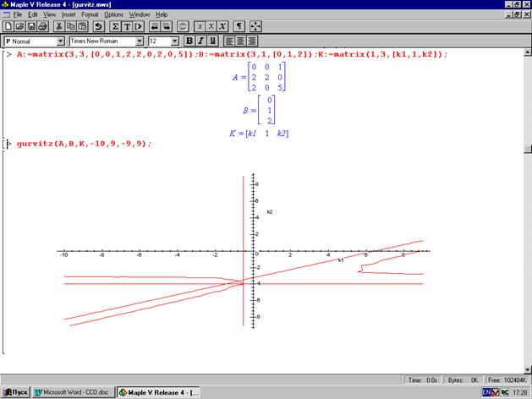Click the gurvitz plot graph area

pos(245,254)
